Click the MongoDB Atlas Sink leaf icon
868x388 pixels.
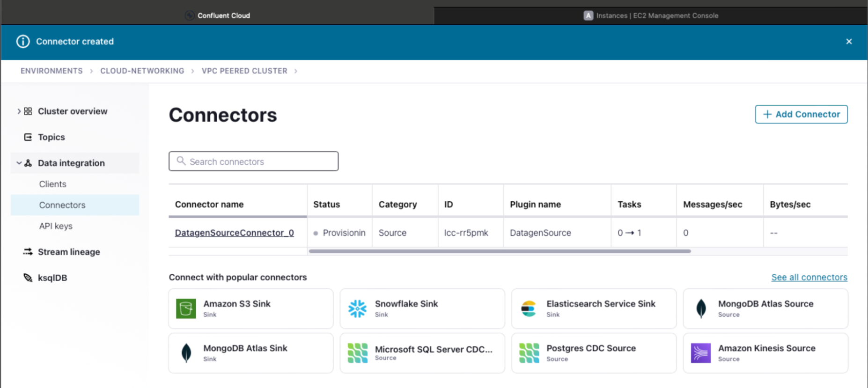[x=186, y=353]
